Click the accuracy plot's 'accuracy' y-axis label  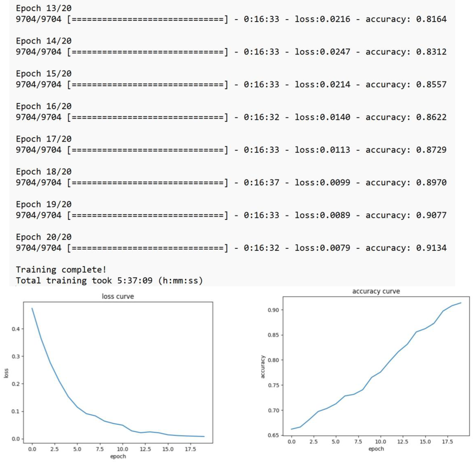[263, 367]
